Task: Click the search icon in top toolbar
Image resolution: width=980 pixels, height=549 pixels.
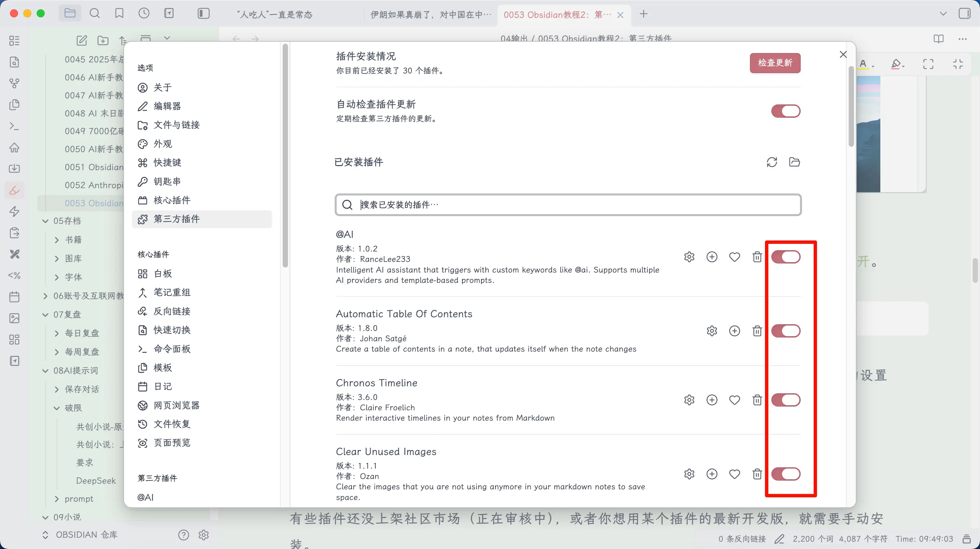Action: [94, 14]
